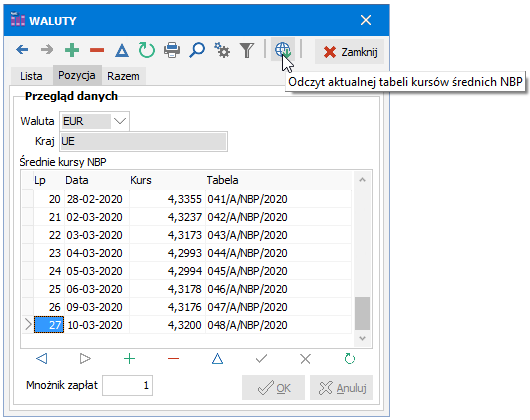Click the printer icon in toolbar
Image resolution: width=530 pixels, height=420 pixels.
(172, 50)
